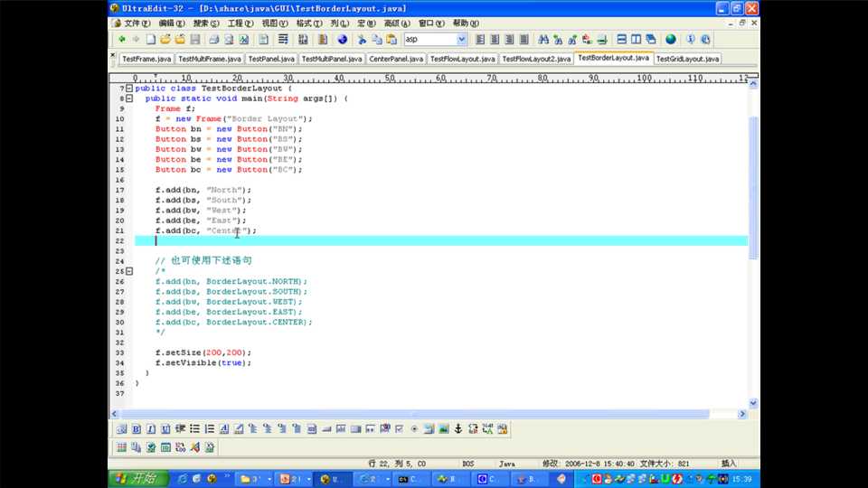868x488 pixels.
Task: Open the 编辑 menu
Action: pos(172,23)
